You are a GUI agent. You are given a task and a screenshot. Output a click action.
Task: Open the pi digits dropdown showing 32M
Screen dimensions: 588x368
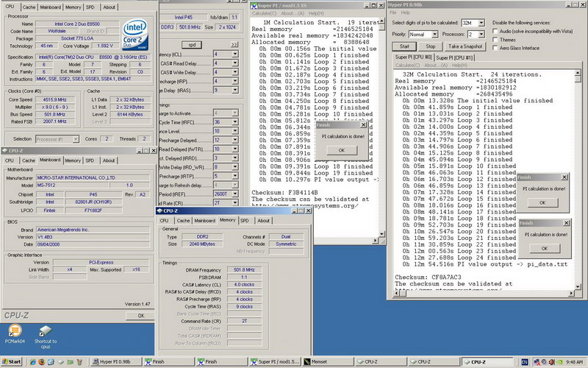pos(471,23)
